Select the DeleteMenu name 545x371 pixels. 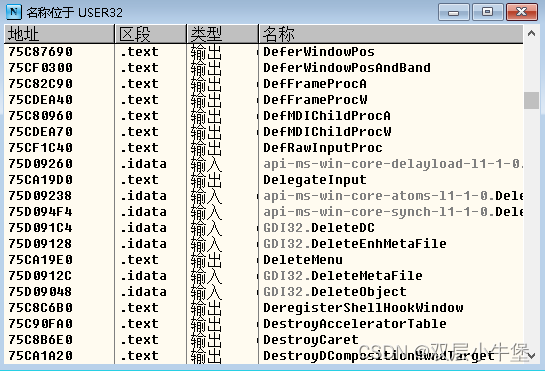tap(303, 260)
